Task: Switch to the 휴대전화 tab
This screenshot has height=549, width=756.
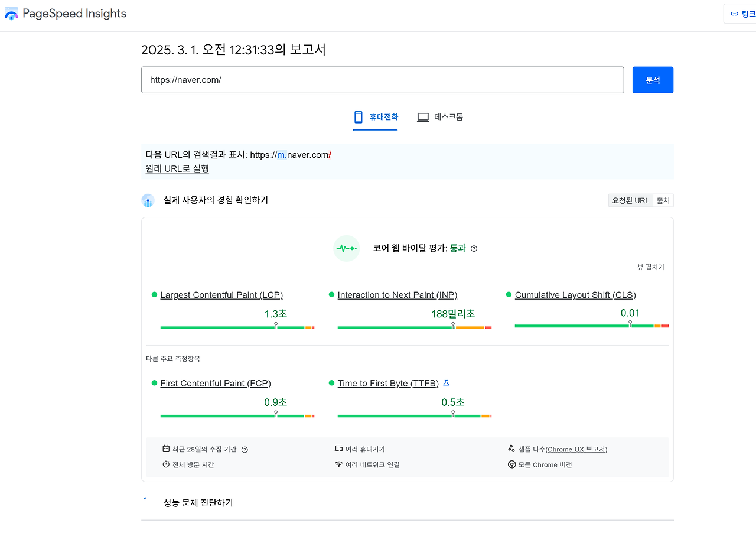Action: pos(376,117)
